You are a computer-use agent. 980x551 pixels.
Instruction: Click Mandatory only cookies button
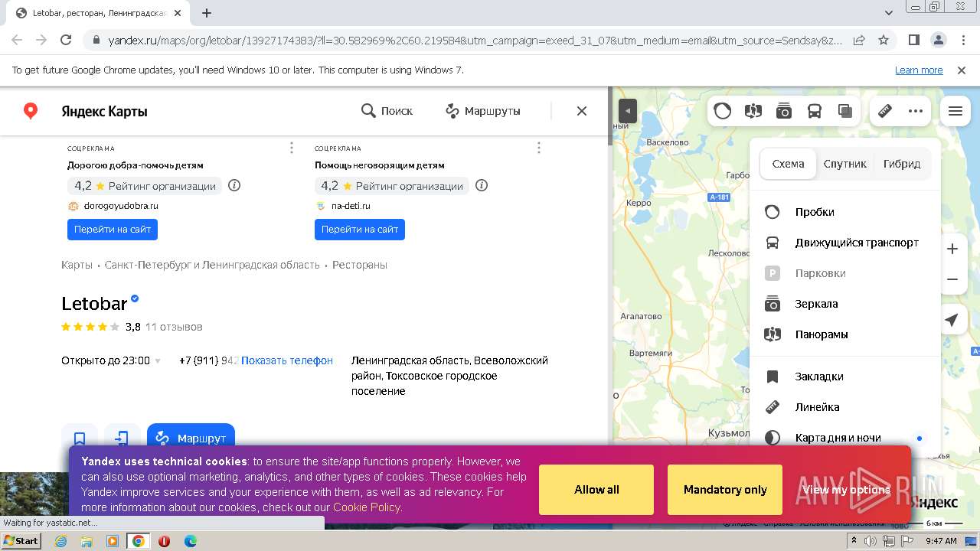click(x=725, y=490)
